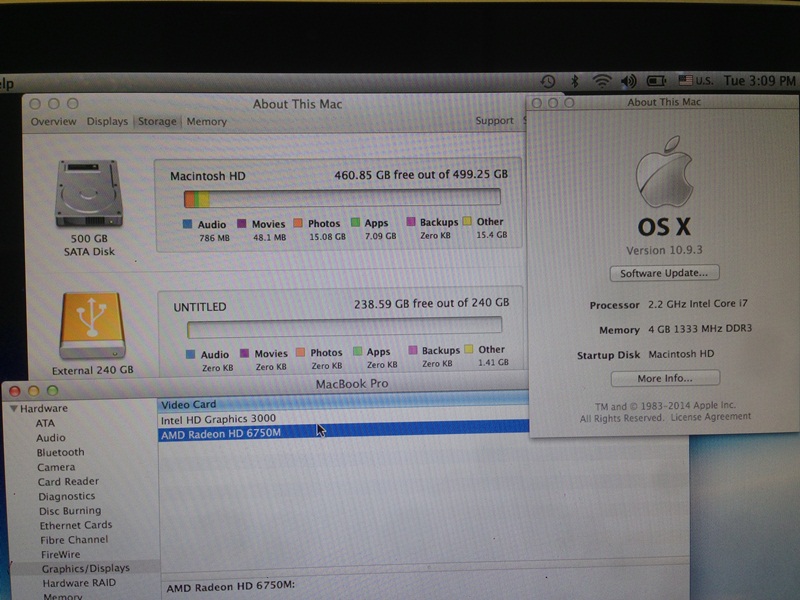Click the Version 10.9.3 text
The height and width of the screenshot is (600, 800).
664,250
